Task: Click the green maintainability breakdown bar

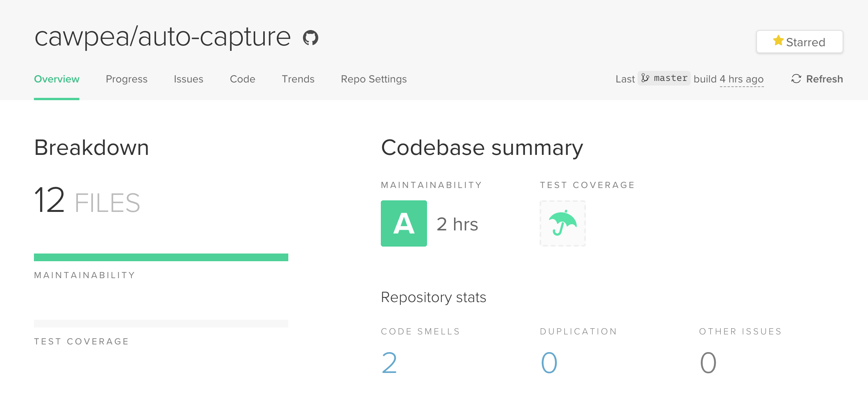Action: click(x=161, y=257)
